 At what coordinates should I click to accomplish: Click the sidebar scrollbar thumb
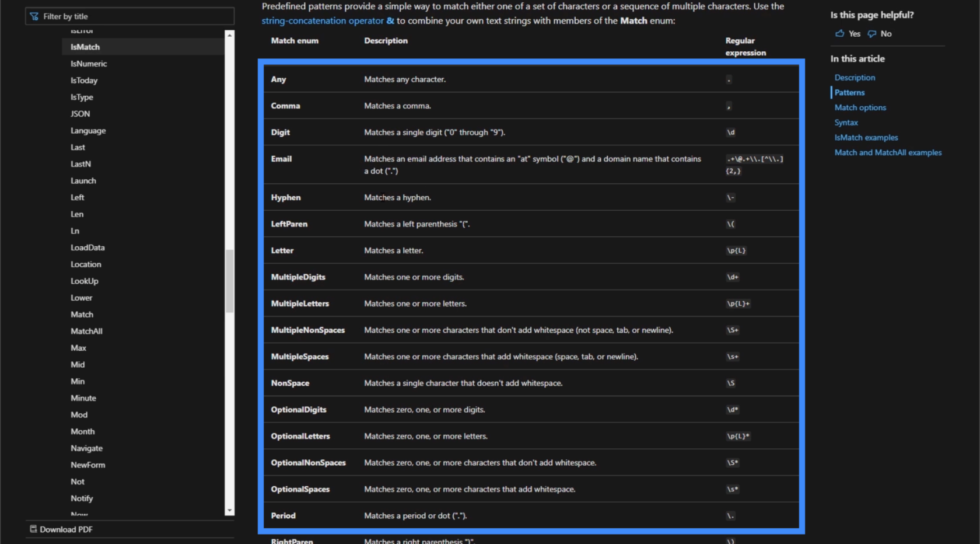pyautogui.click(x=229, y=281)
